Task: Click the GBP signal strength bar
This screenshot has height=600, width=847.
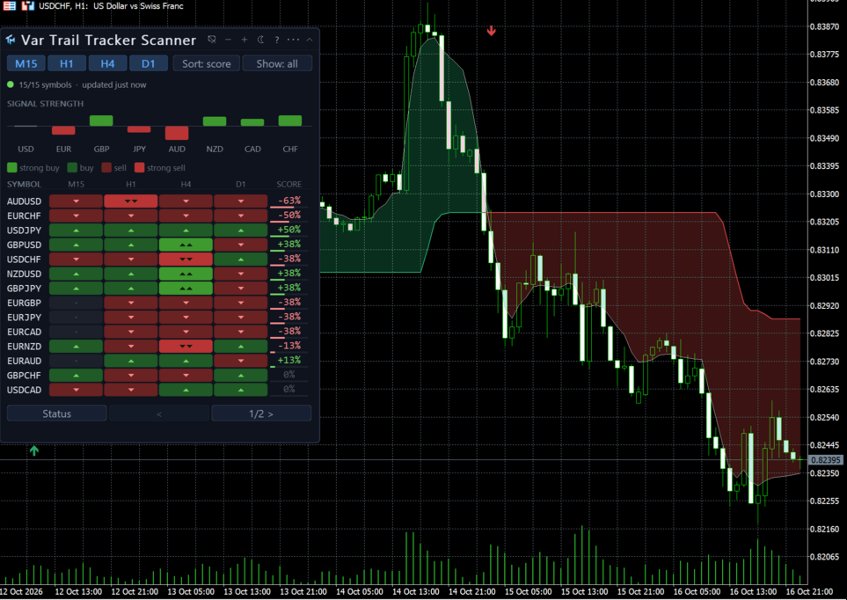Action: pyautogui.click(x=101, y=120)
